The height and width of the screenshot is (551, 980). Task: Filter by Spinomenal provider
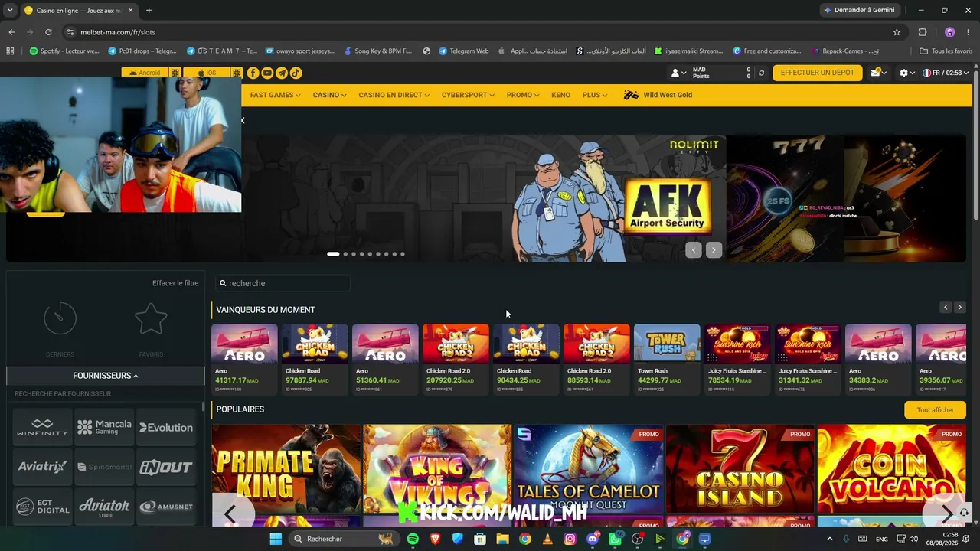[104, 467]
